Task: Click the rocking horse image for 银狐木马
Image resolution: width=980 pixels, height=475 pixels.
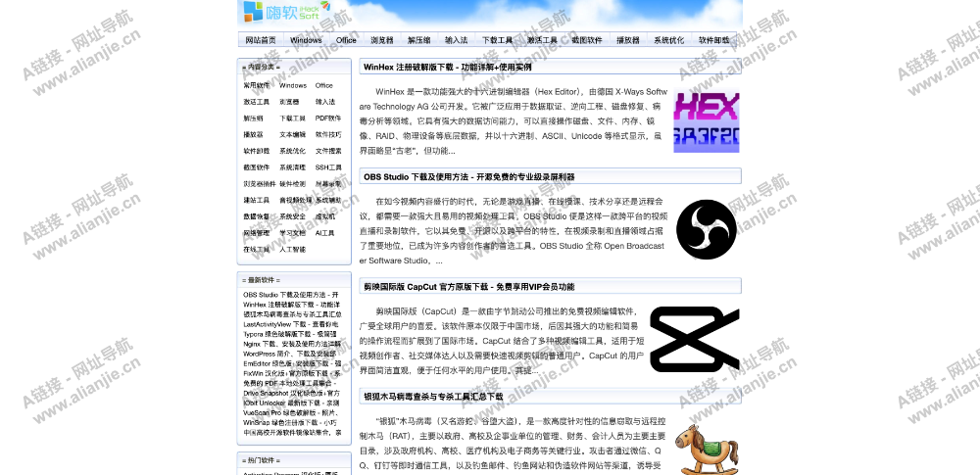Action: pos(707,449)
